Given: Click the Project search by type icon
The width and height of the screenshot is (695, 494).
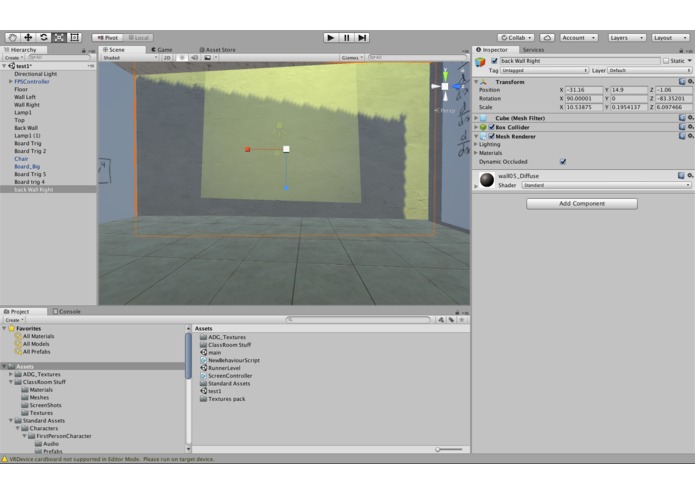Looking at the screenshot, I should point(441,319).
